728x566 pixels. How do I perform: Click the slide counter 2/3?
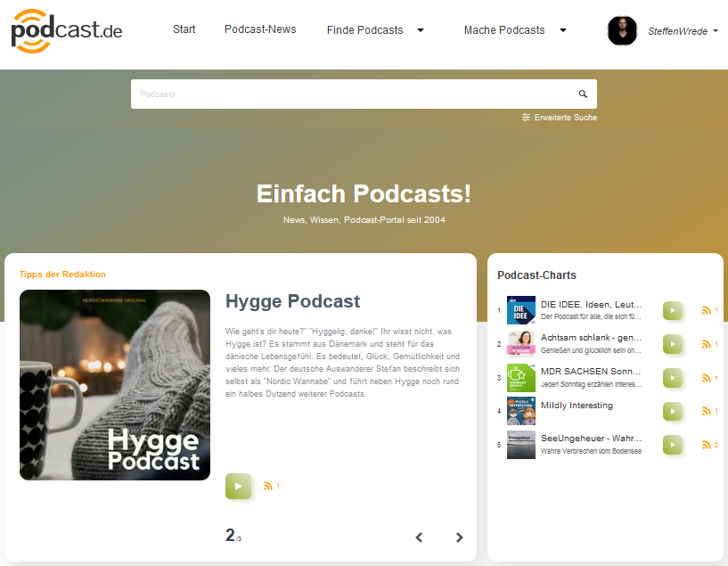click(233, 536)
